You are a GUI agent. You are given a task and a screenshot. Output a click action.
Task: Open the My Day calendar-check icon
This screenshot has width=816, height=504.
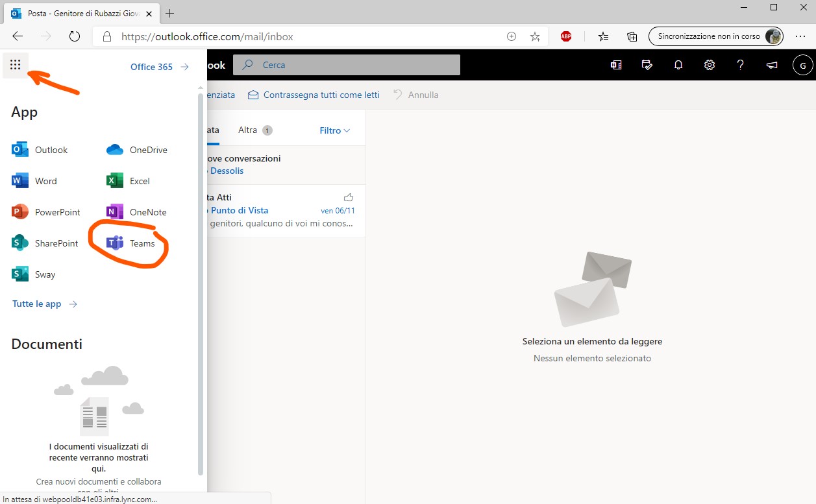pyautogui.click(x=647, y=65)
